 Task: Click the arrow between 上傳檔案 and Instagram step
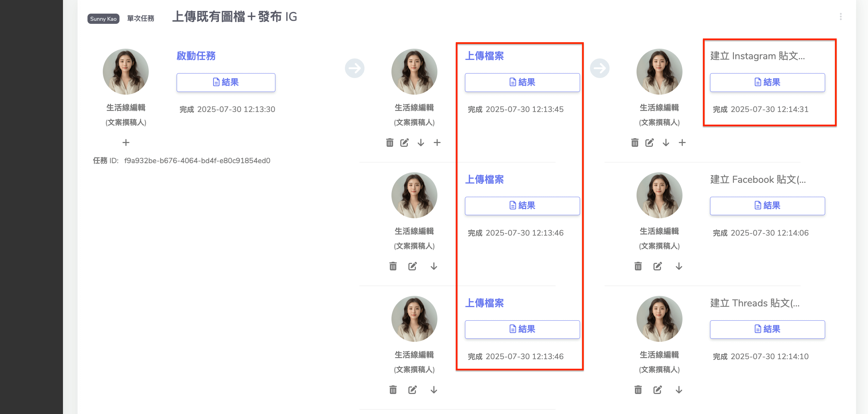(600, 68)
